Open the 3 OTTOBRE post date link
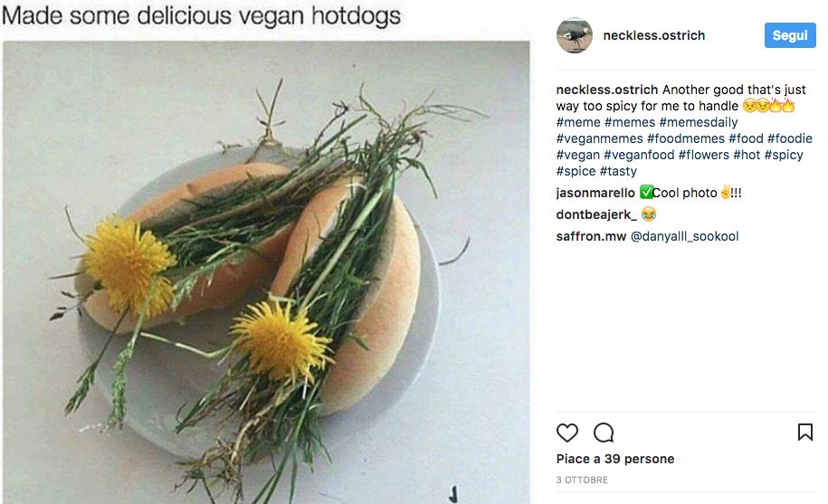828x504 pixels. point(582,480)
